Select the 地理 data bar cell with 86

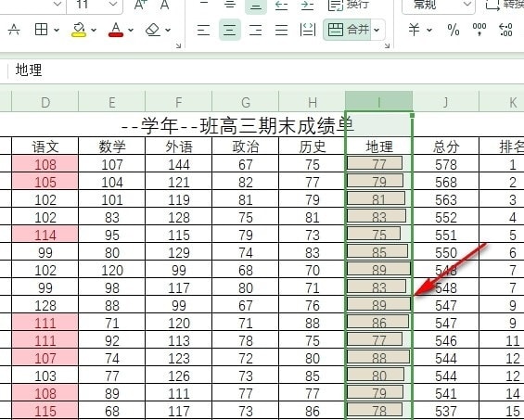[x=379, y=323]
